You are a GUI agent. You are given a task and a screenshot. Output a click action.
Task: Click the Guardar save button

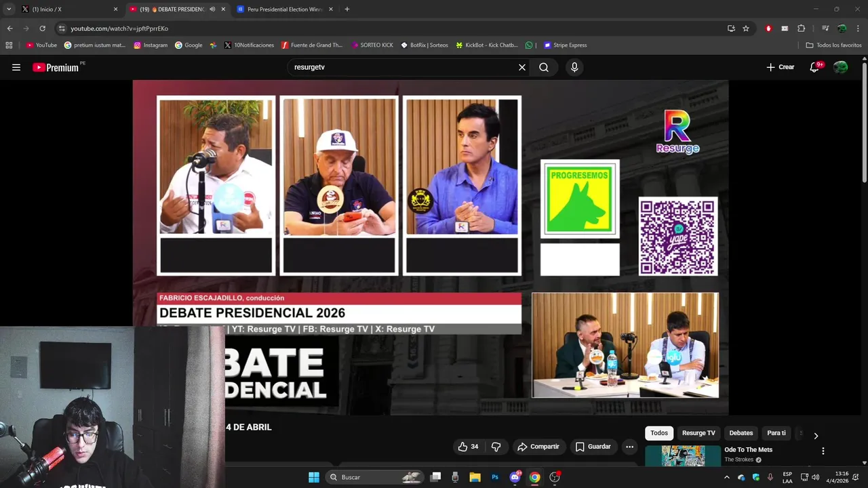pos(593,447)
